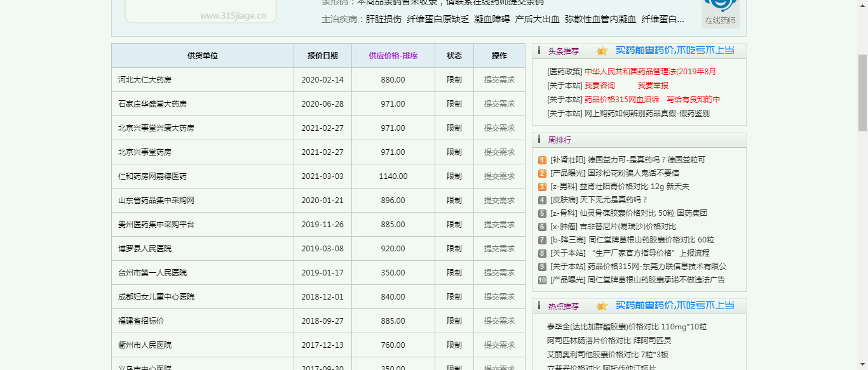Select price cell 880.00

(393, 80)
